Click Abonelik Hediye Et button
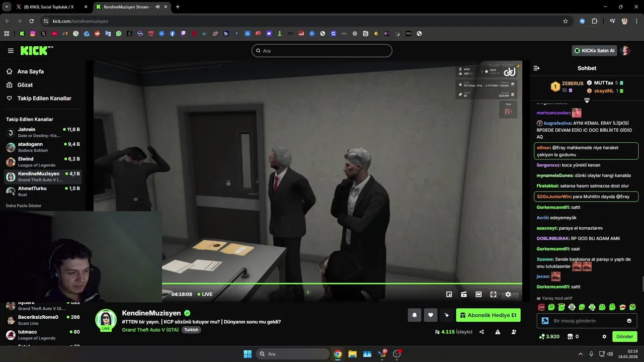 489,315
